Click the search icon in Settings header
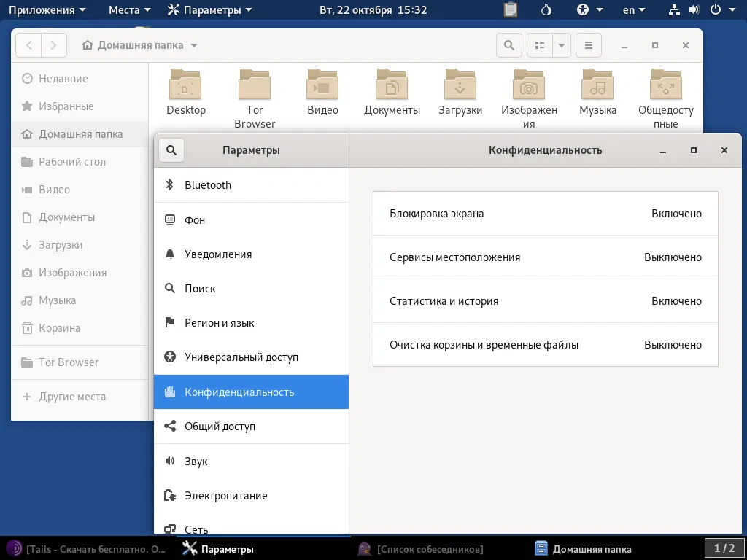This screenshot has width=747, height=560. [x=171, y=150]
